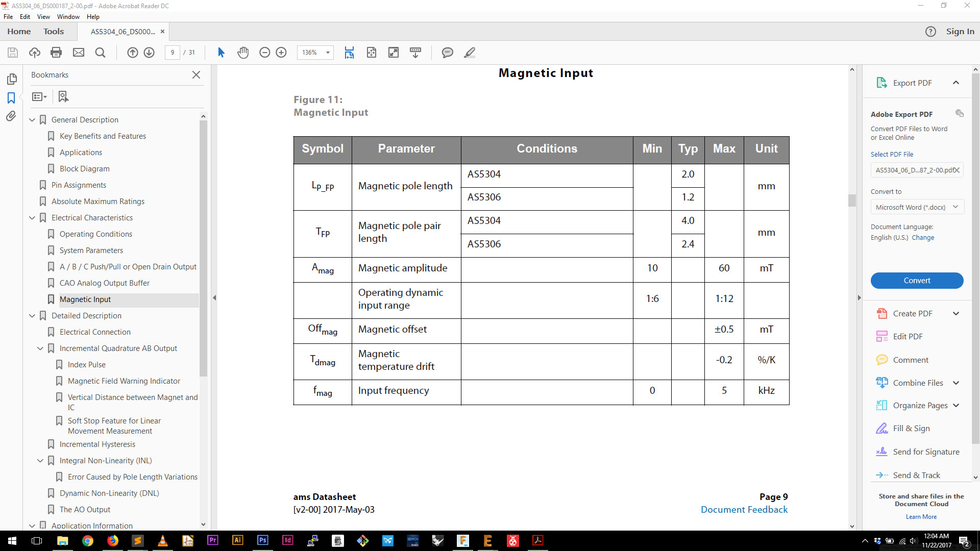
Task: Go to next page arrow icon
Action: click(x=149, y=53)
